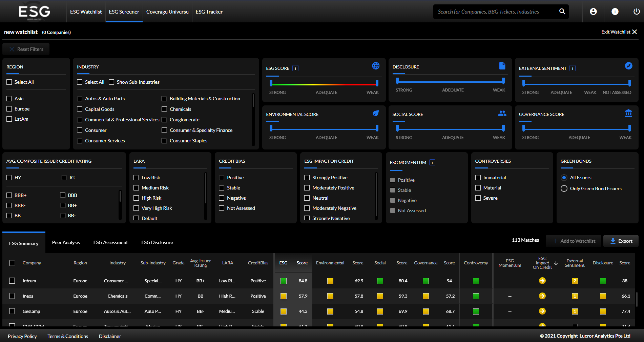Screen dimensions: 644x342
Task: Enable Show Sub-Industries checkbox
Action: pyautogui.click(x=111, y=82)
